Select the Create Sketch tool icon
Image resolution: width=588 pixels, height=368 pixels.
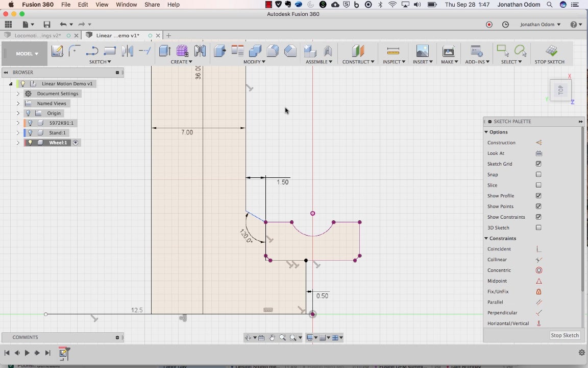(57, 51)
